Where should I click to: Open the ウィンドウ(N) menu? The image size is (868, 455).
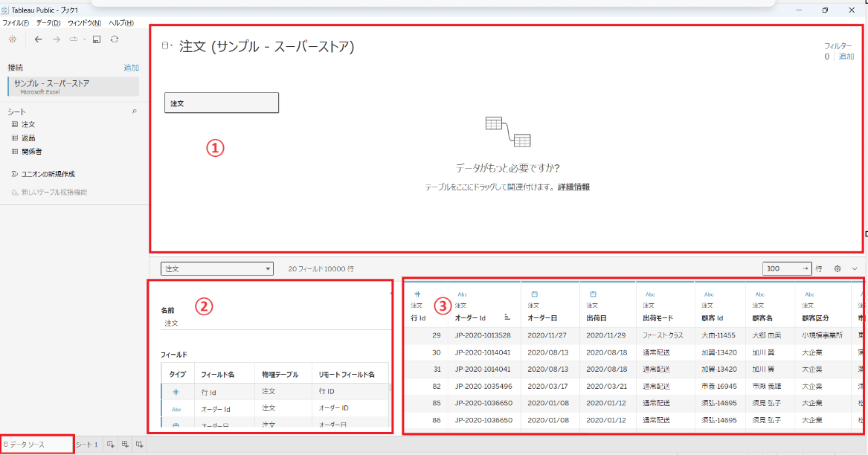coord(84,23)
